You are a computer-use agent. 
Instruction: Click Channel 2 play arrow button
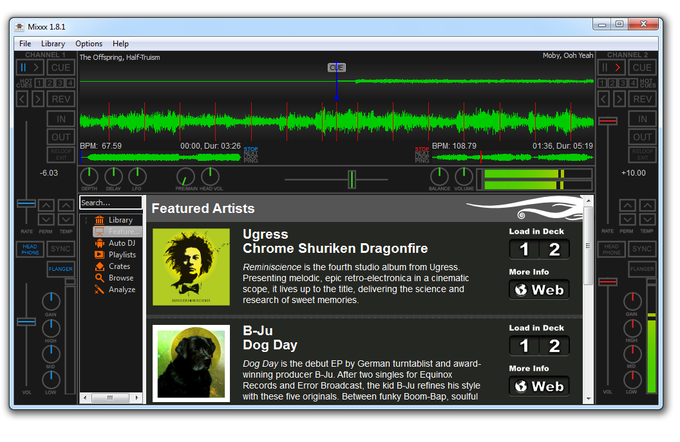(x=618, y=68)
